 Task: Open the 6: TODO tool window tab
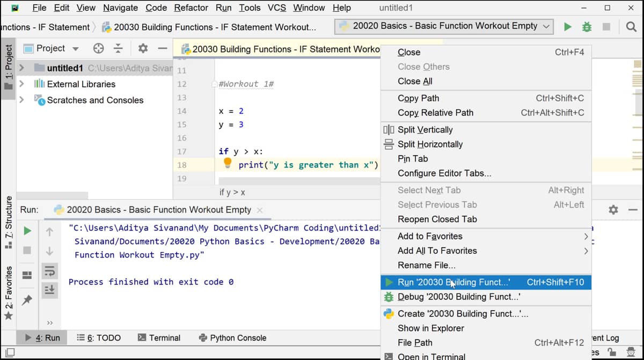coord(99,338)
